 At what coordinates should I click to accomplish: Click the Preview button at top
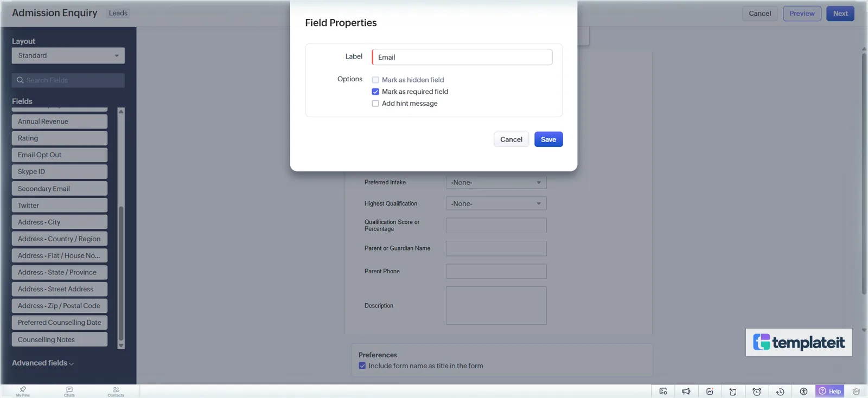coord(802,14)
